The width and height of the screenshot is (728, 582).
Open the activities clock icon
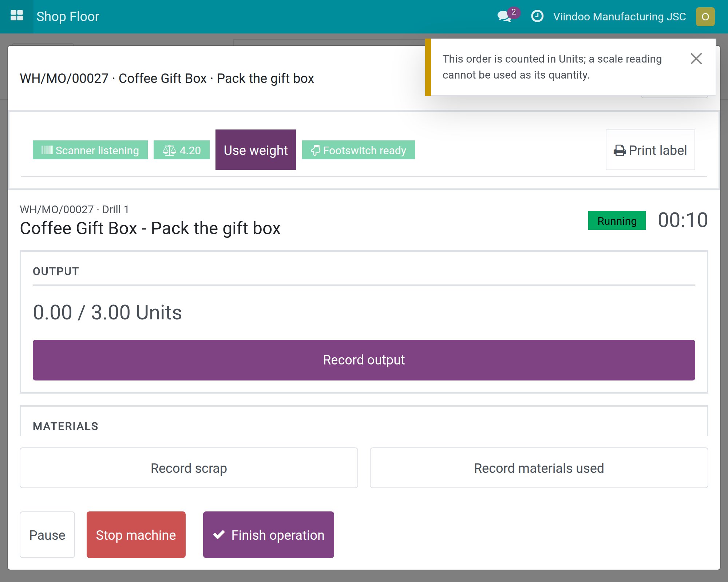tap(537, 16)
